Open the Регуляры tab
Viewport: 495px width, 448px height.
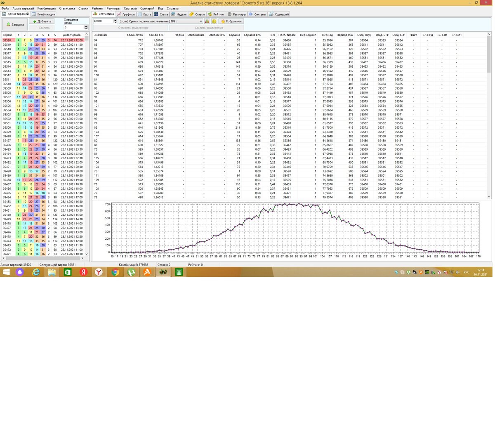237,14
